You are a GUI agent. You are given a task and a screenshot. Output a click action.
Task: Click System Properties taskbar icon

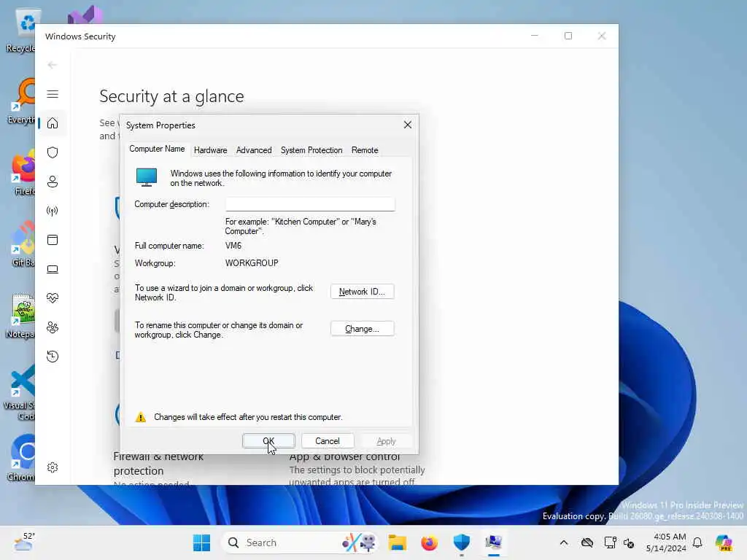[x=494, y=542]
